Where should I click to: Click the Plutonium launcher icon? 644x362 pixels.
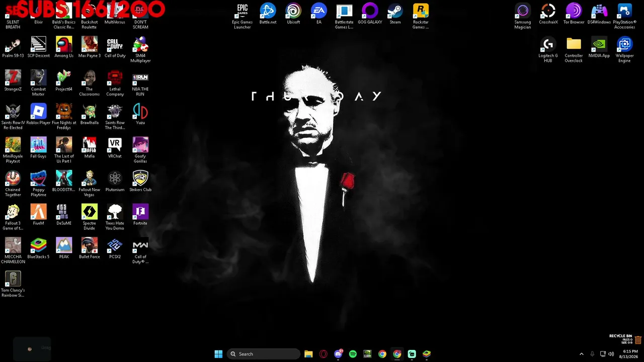(115, 182)
